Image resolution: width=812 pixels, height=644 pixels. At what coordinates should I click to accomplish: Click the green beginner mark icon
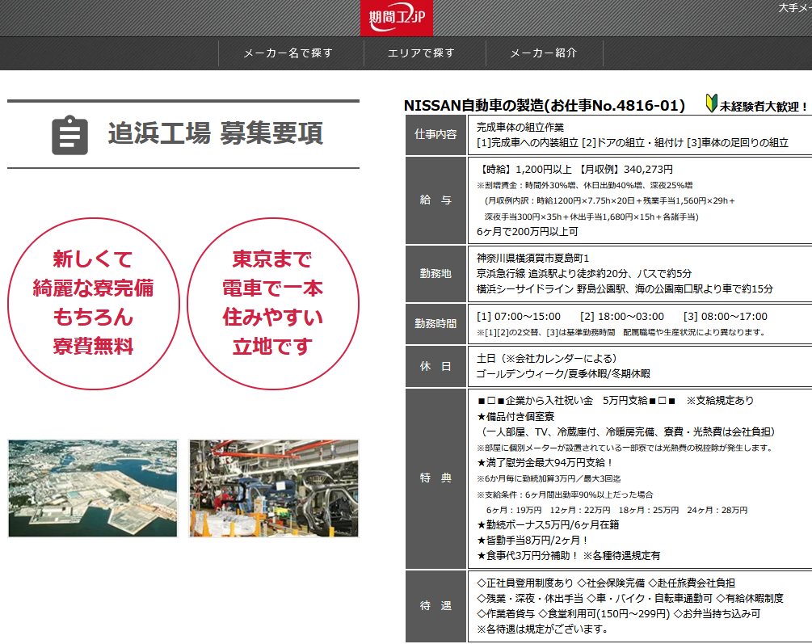(x=711, y=103)
